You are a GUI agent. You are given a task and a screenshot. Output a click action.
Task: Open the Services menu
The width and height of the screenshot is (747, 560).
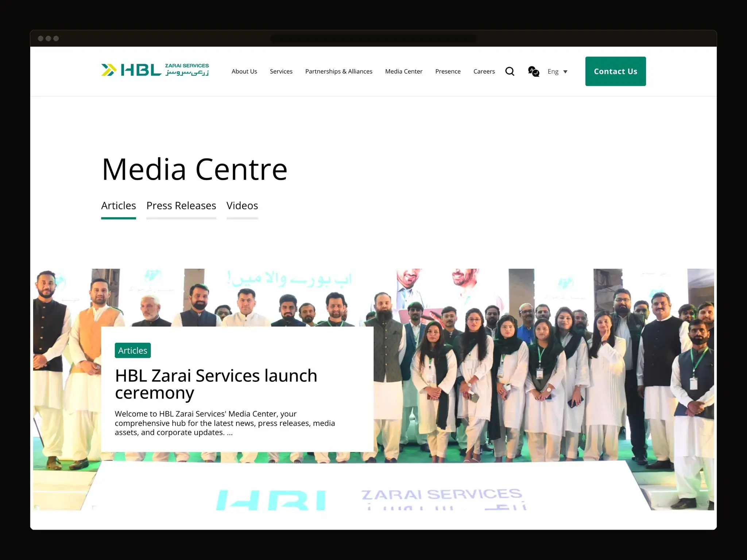pyautogui.click(x=281, y=71)
